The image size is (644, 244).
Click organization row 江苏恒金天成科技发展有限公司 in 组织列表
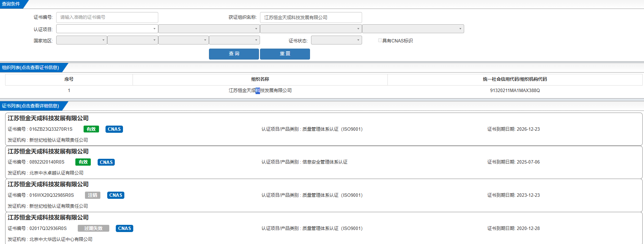point(260,90)
